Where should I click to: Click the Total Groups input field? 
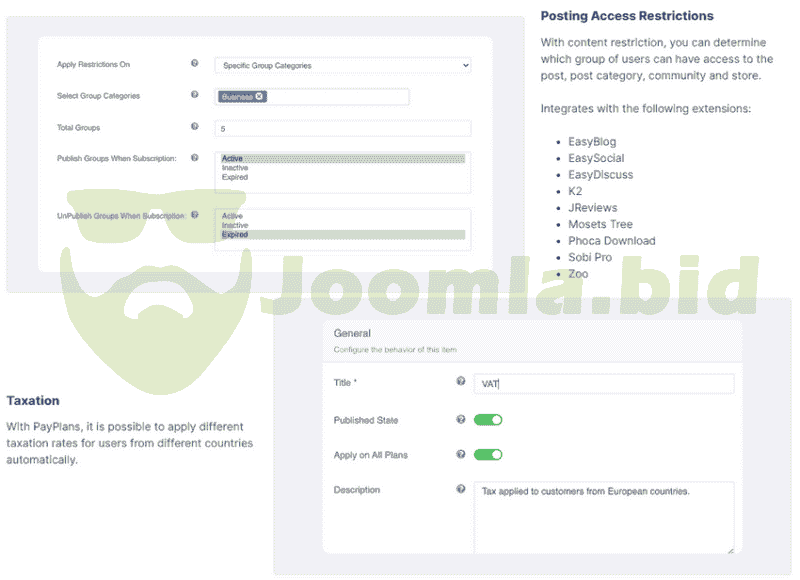[x=342, y=129]
